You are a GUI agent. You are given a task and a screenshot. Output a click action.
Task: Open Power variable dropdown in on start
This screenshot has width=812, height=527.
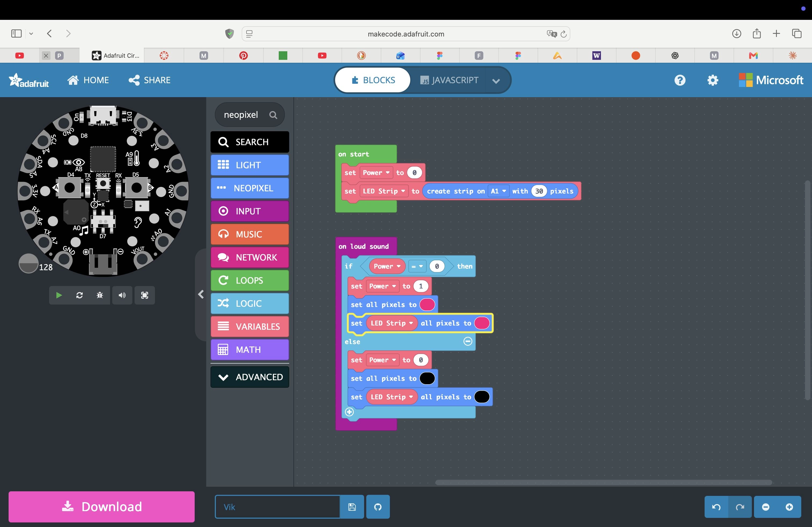tap(376, 173)
